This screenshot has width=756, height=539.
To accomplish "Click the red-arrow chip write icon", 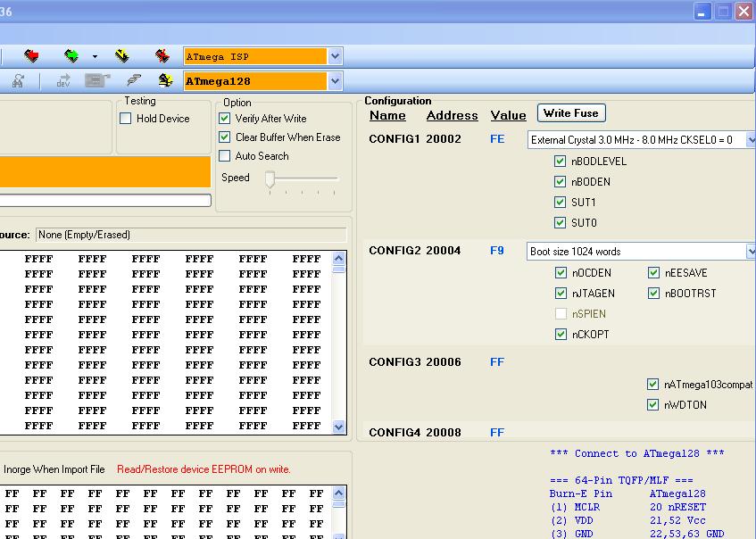I will tap(31, 56).
